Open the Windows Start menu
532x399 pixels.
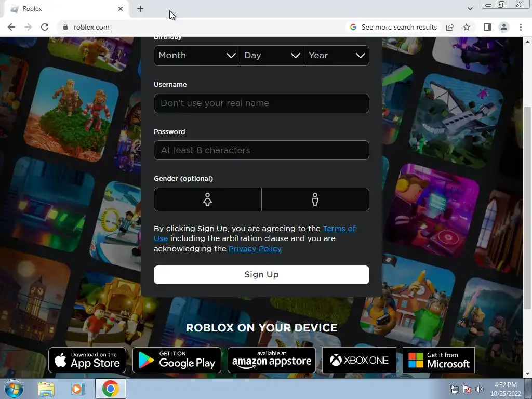click(x=14, y=389)
